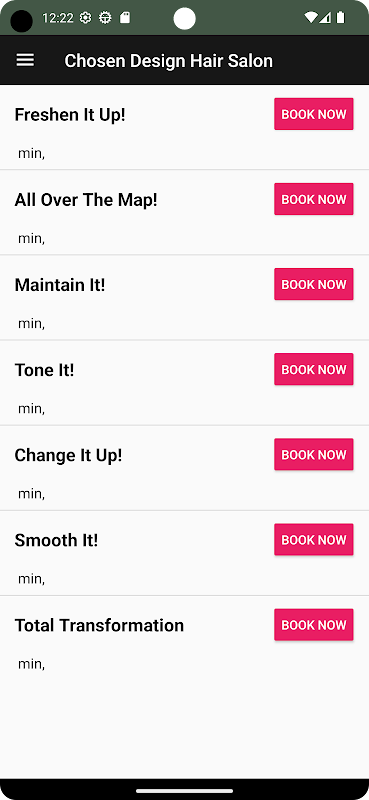
Task: Select the Freshen It Up! service title
Action: point(70,115)
